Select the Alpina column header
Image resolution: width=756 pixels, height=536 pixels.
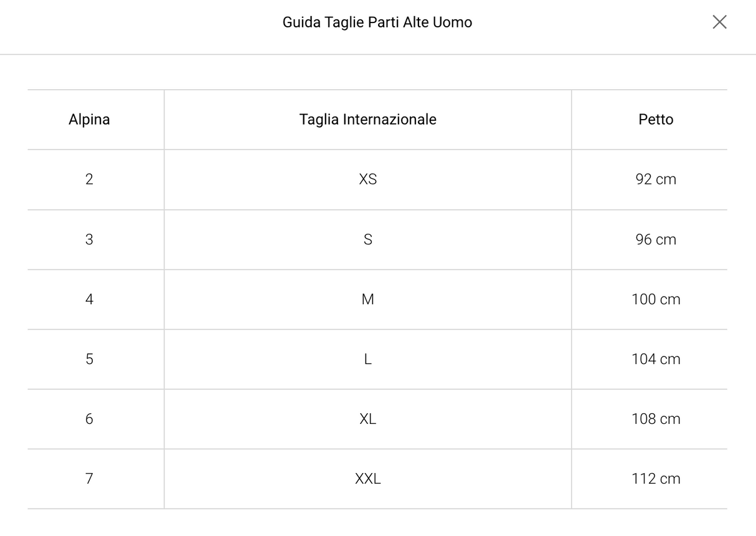coord(89,119)
